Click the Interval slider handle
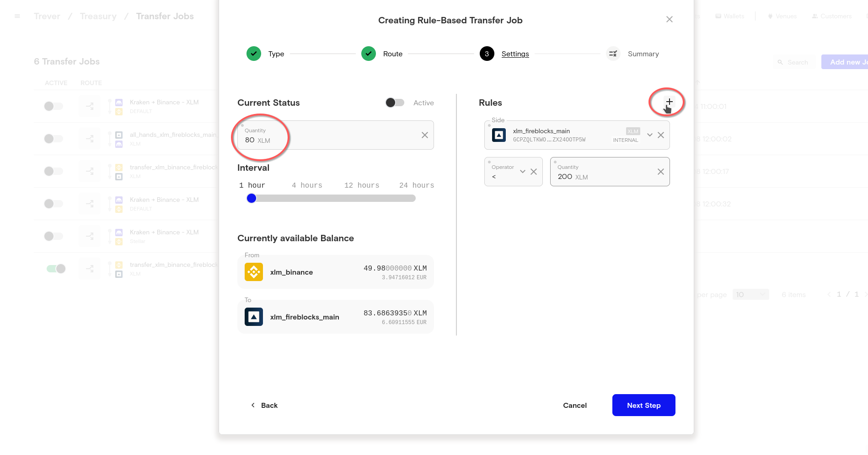The image size is (868, 455). click(252, 198)
